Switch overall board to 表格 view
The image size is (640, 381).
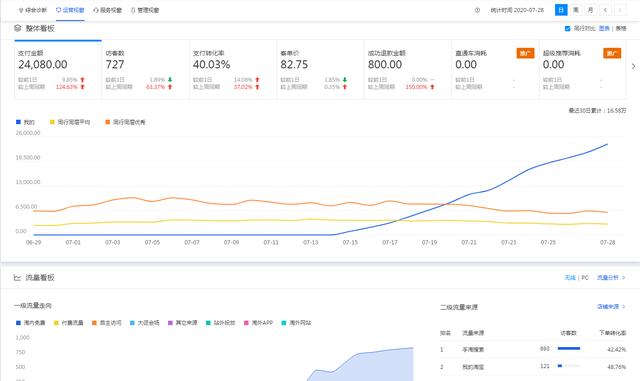(621, 29)
